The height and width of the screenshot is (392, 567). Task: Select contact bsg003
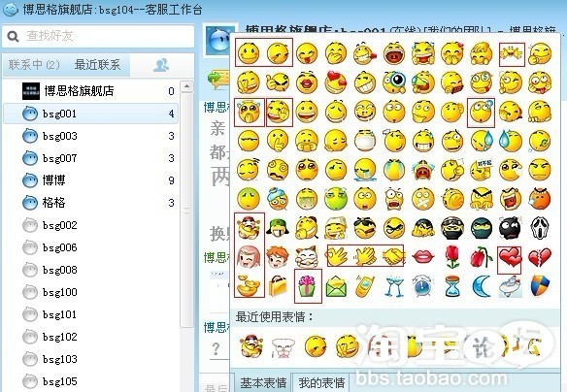(90, 136)
